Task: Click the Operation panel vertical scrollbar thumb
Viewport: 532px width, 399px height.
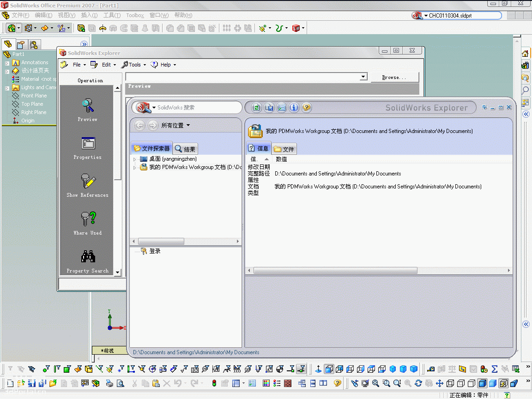Action: point(117,136)
